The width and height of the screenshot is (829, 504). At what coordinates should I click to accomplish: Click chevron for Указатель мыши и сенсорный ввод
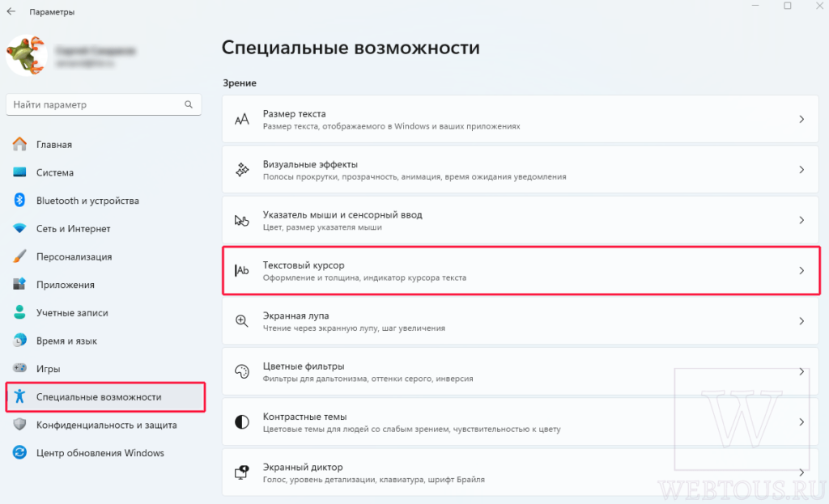click(x=801, y=220)
